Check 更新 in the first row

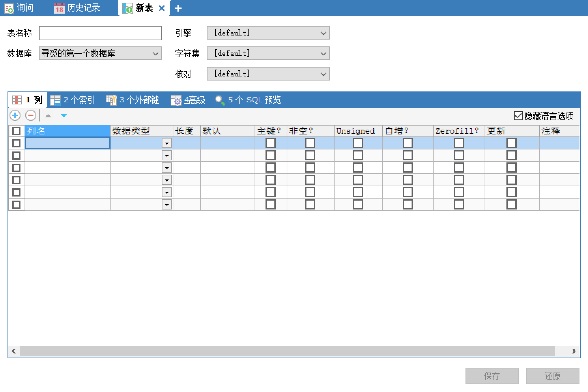point(512,143)
